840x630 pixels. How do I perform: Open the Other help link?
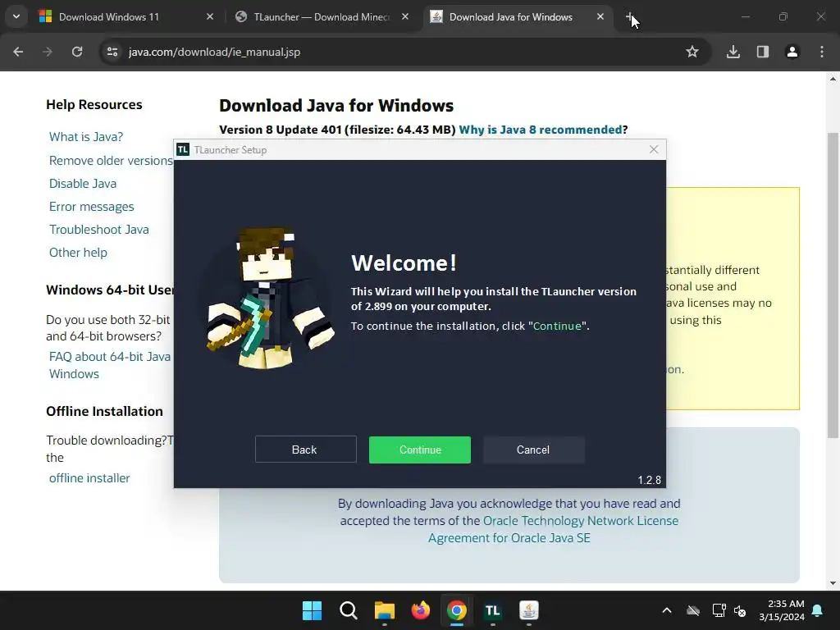(78, 253)
